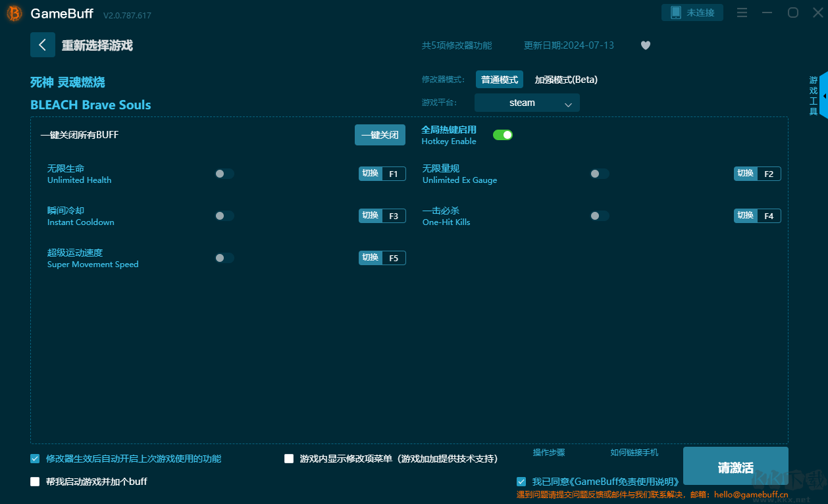Toggle Super Movement Speed switch
This screenshot has height=504, width=828.
pyautogui.click(x=224, y=258)
